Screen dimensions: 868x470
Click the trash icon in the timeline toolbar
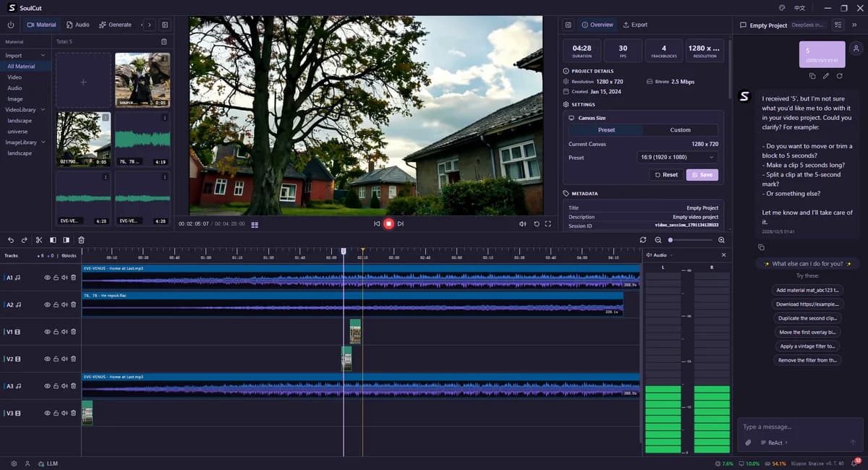pyautogui.click(x=81, y=240)
